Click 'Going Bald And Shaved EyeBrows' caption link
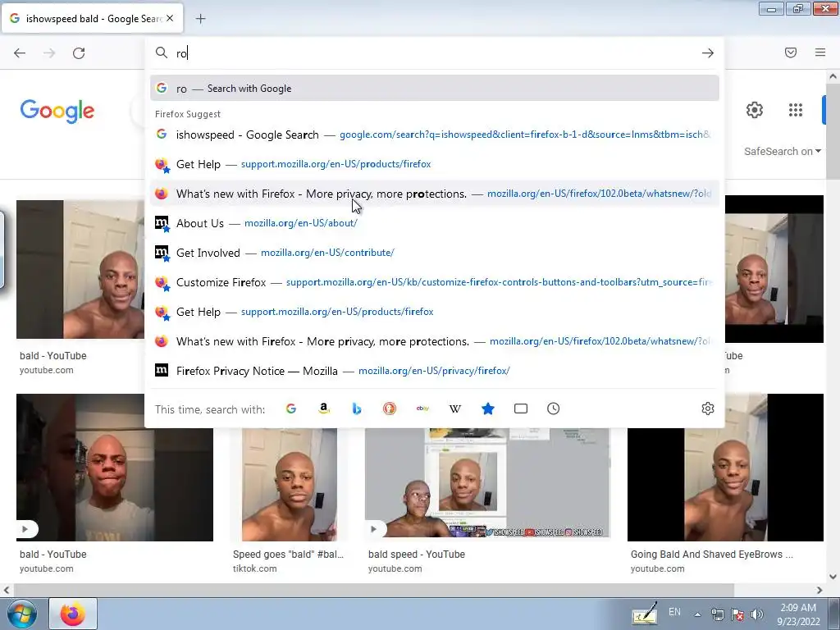The image size is (840, 630). point(711,555)
